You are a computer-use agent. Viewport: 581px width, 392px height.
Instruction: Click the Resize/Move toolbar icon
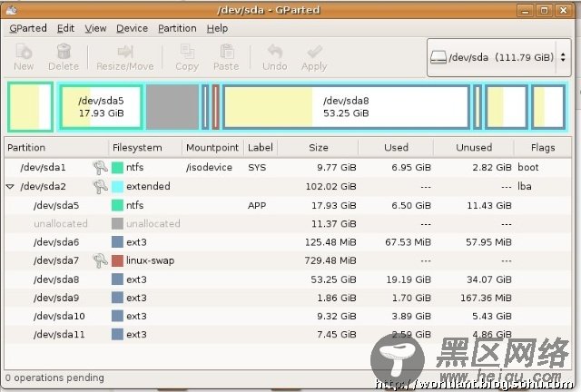coord(125,52)
